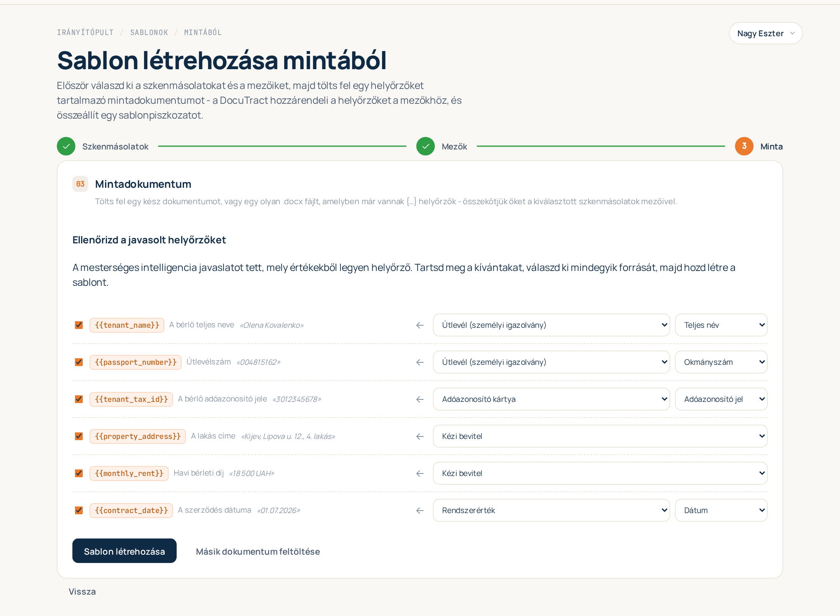Select the Minta step label
The width and height of the screenshot is (840, 616).
coord(772,147)
